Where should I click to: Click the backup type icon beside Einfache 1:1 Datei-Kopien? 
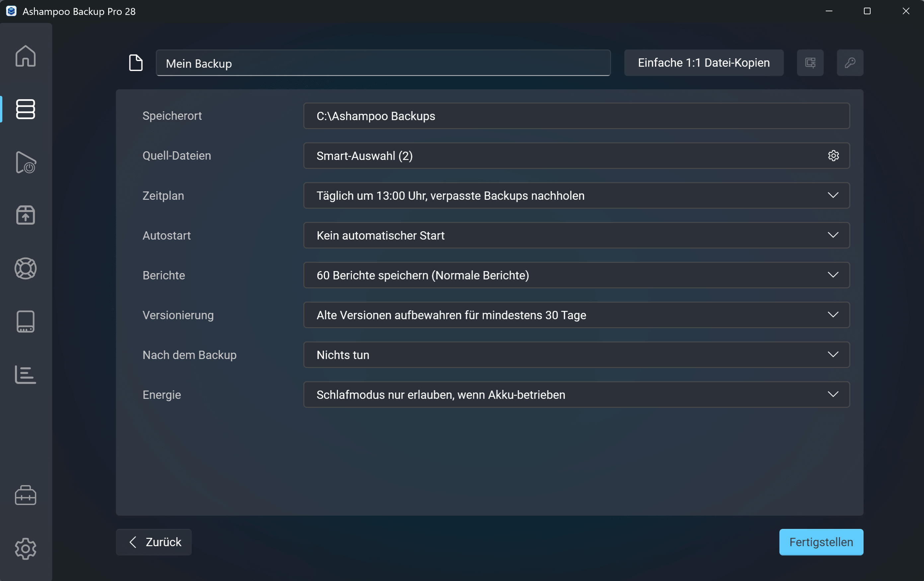[x=810, y=62]
